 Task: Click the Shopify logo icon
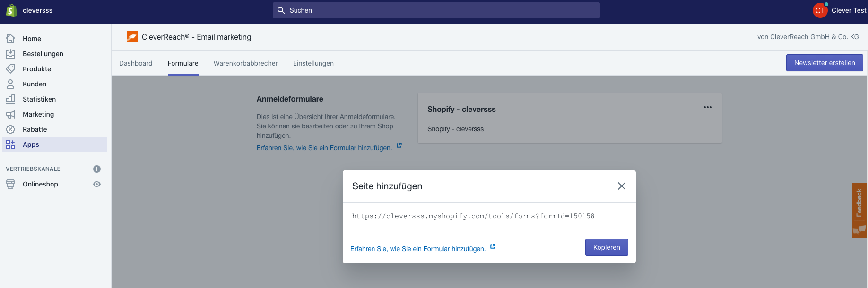[x=11, y=10]
